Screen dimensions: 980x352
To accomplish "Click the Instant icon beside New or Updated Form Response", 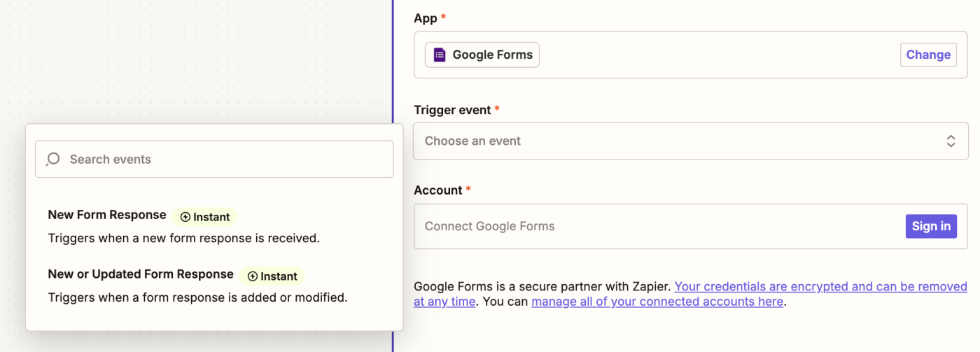I will [x=253, y=276].
